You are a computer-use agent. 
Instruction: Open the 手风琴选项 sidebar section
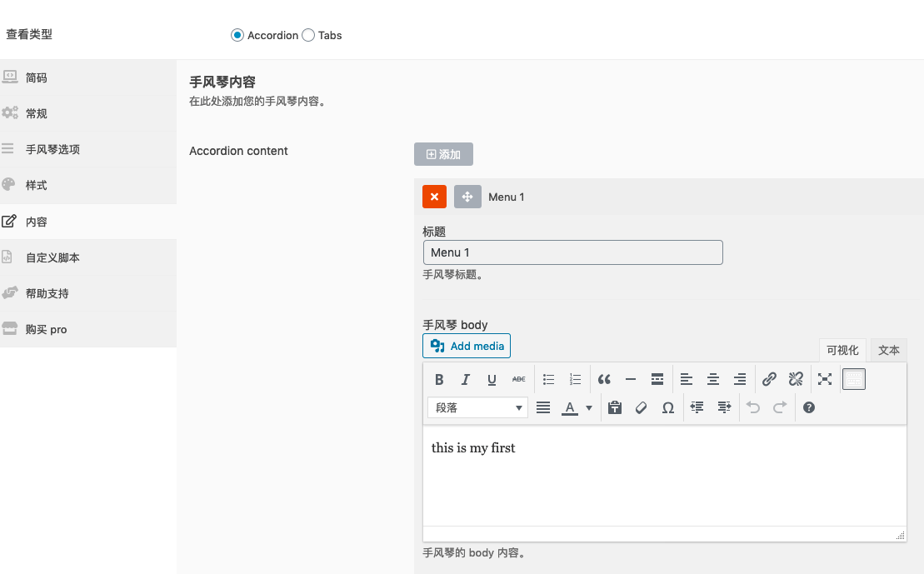[x=52, y=150]
